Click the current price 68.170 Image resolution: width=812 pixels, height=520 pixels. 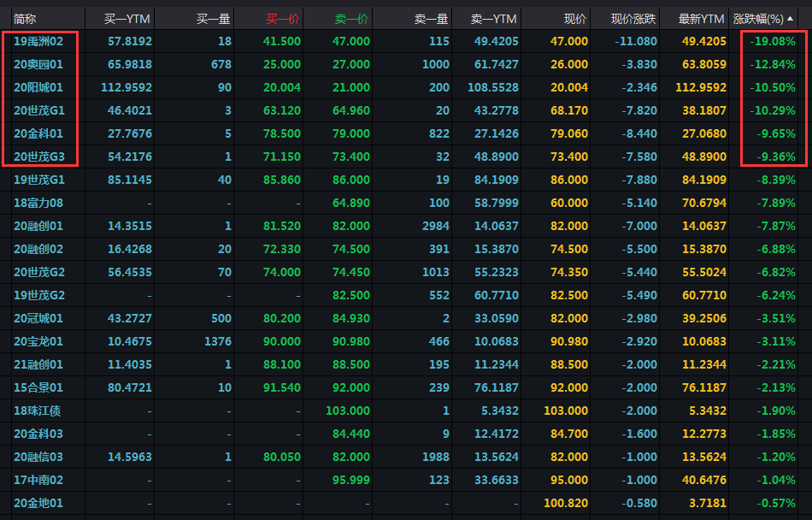[x=569, y=110]
